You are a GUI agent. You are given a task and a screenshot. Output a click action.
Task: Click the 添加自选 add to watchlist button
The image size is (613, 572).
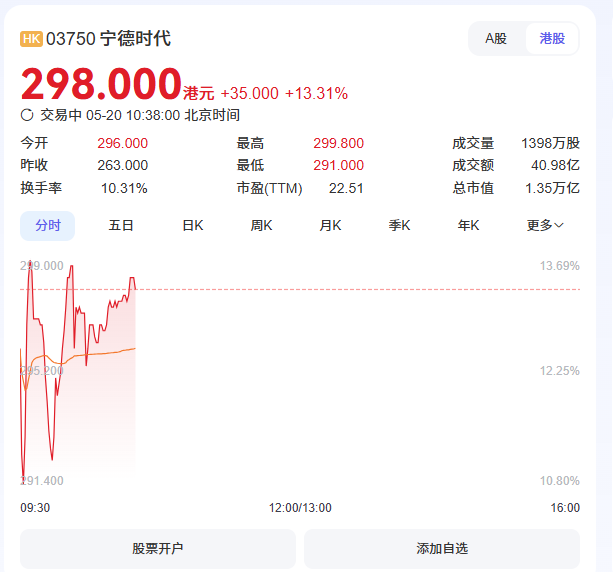[x=442, y=549]
